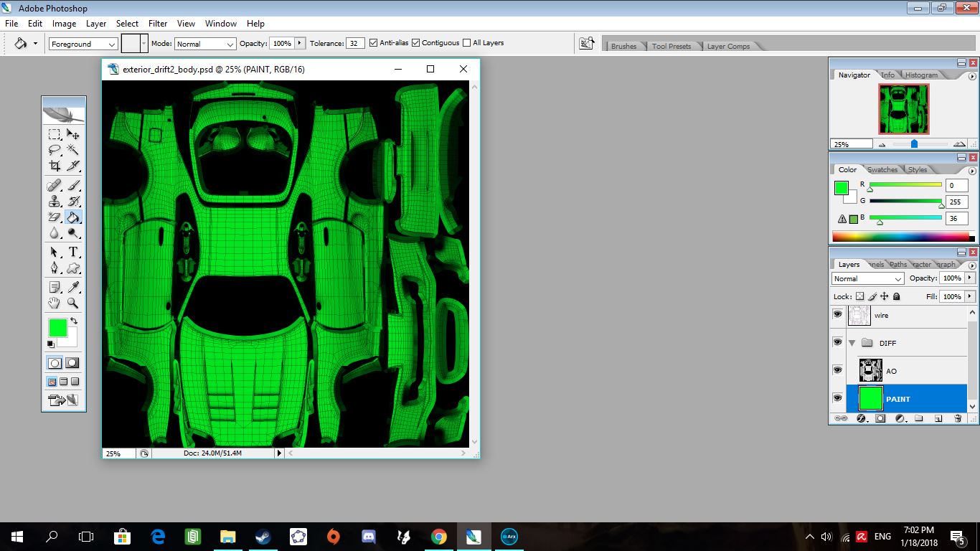This screenshot has height=551, width=980.
Task: Select the Move tool
Action: click(x=73, y=134)
